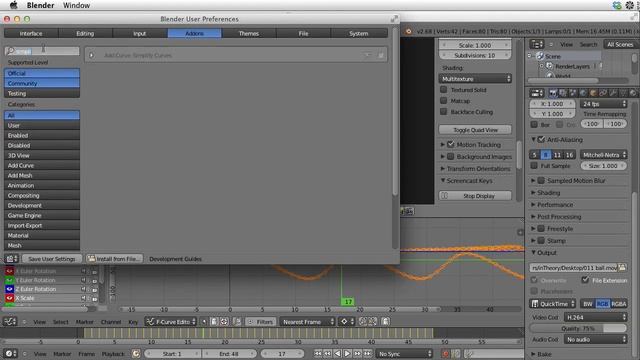Click the Toggle Quad View button
The width and height of the screenshot is (640, 360).
click(x=476, y=130)
